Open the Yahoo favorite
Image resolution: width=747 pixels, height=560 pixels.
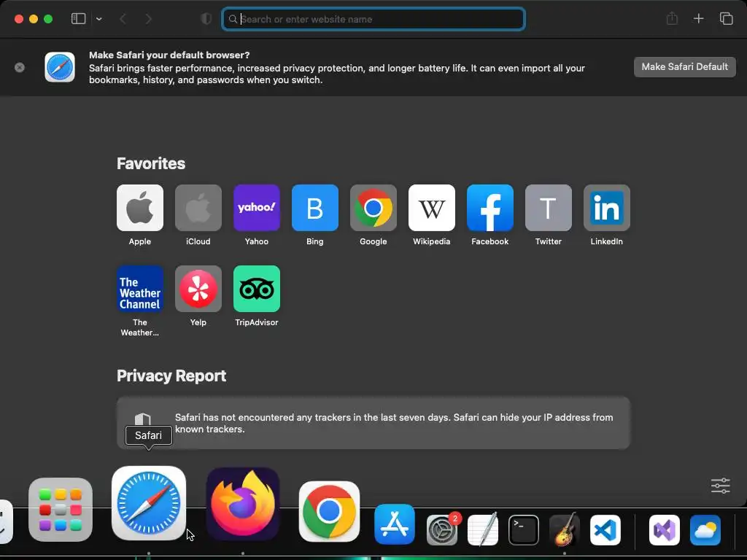(x=257, y=208)
